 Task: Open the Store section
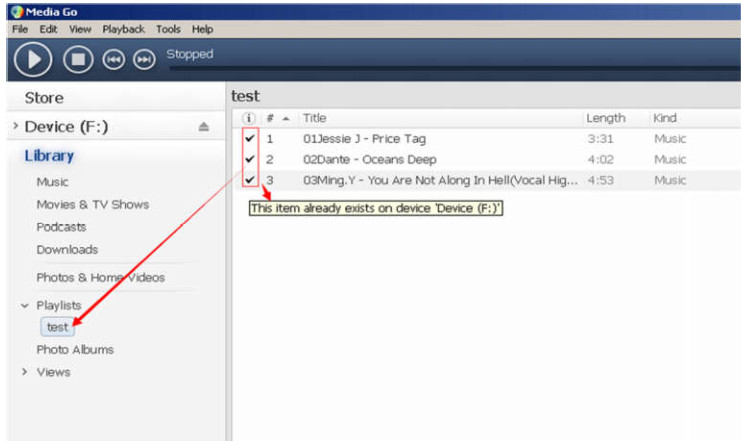pos(44,98)
